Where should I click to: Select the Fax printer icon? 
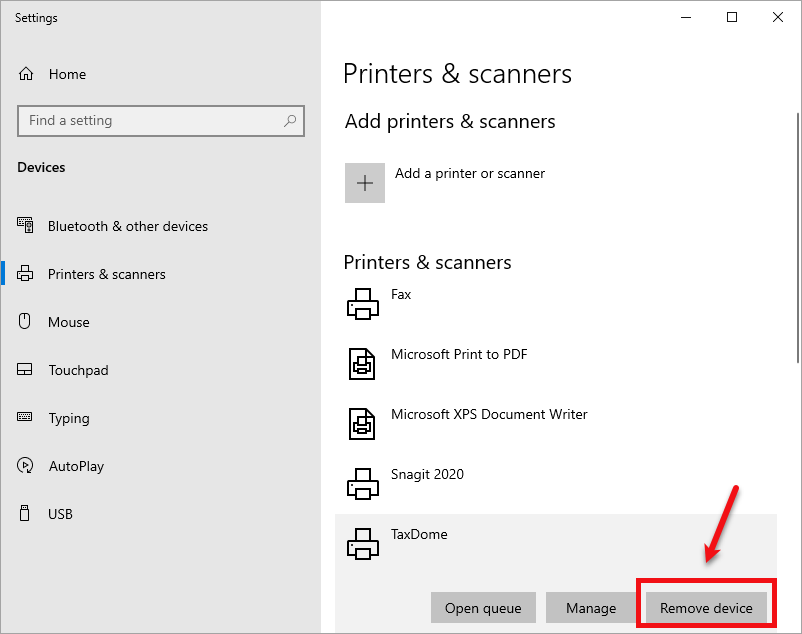(x=362, y=303)
